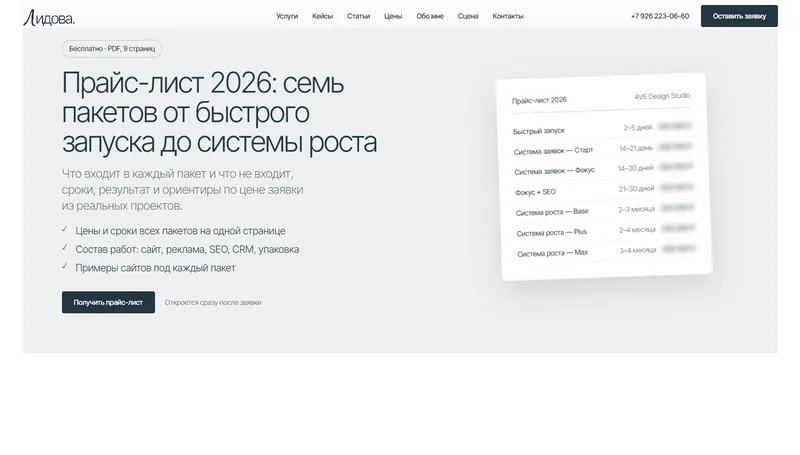Open the Услуги menu item
This screenshot has height=455, width=800.
(x=287, y=16)
